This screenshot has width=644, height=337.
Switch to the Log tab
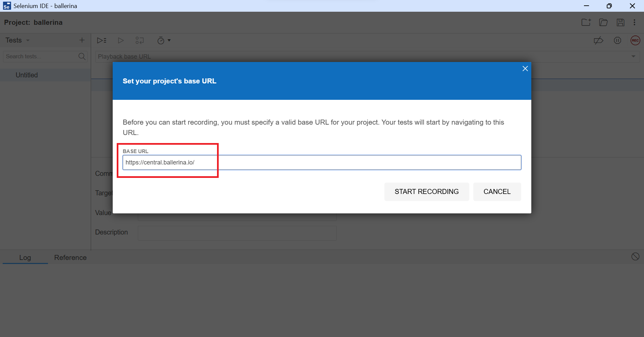pos(25,258)
